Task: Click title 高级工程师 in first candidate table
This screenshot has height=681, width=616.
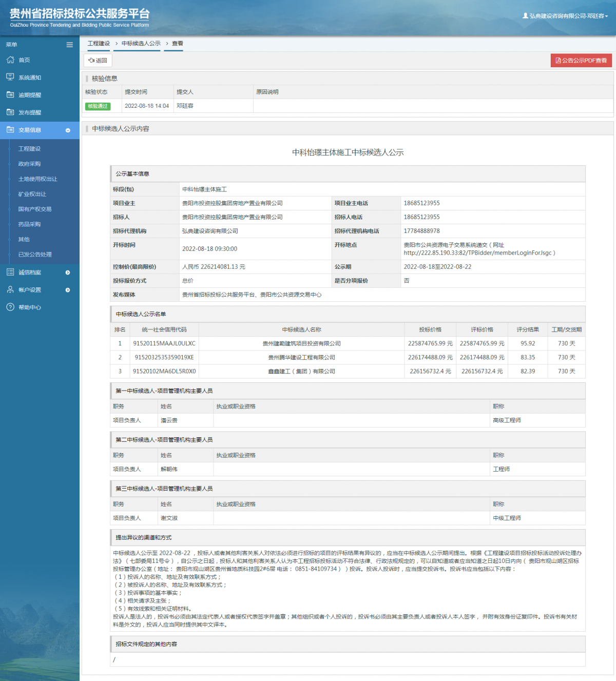Action: [x=507, y=420]
